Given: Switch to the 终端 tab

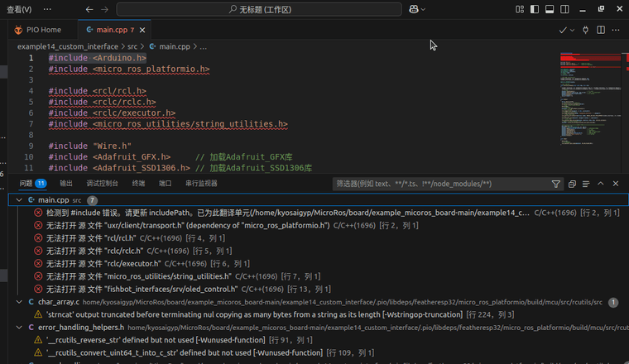Looking at the screenshot, I should [x=138, y=183].
